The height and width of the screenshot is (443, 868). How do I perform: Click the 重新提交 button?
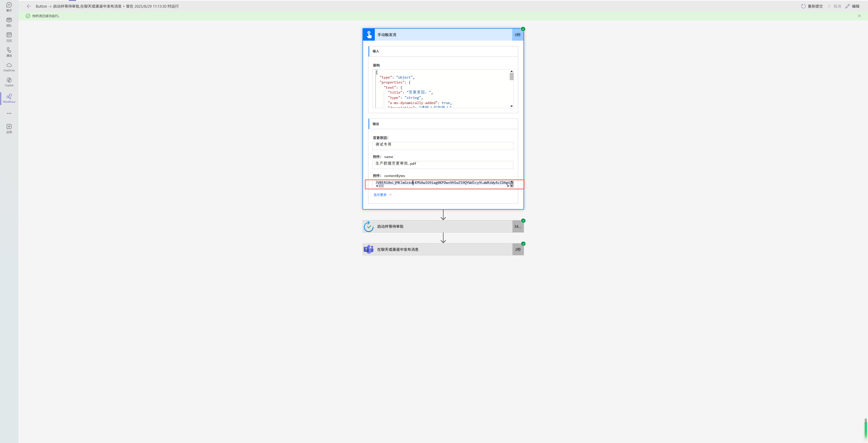click(812, 6)
